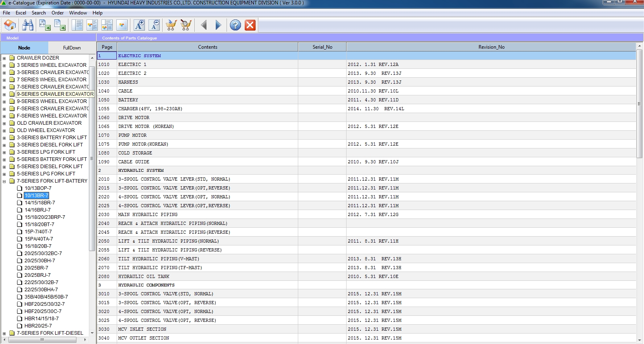Click the scroll up arrow of catalogue table
This screenshot has height=344, width=644.
pyautogui.click(x=640, y=46)
